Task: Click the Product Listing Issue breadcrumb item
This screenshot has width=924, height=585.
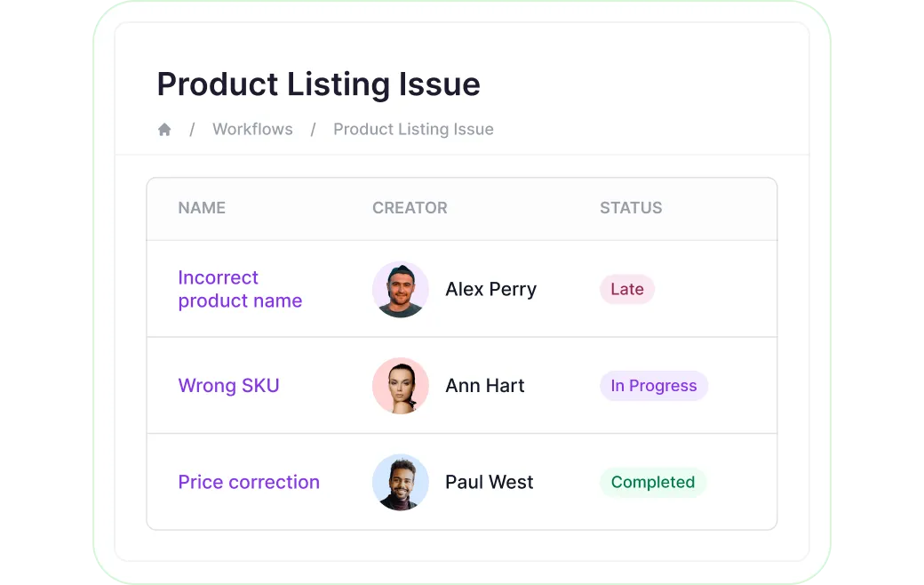Action: (413, 129)
